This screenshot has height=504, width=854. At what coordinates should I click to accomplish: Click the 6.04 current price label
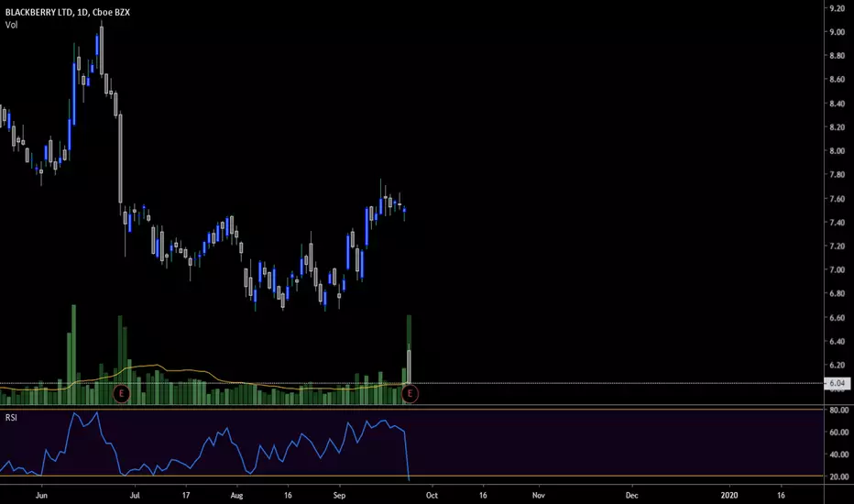(838, 383)
